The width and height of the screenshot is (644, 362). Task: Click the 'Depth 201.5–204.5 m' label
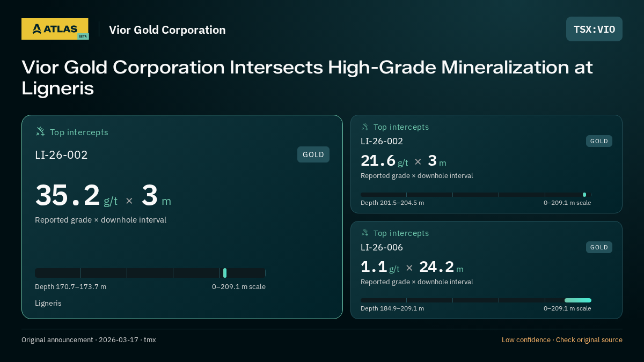(x=392, y=203)
